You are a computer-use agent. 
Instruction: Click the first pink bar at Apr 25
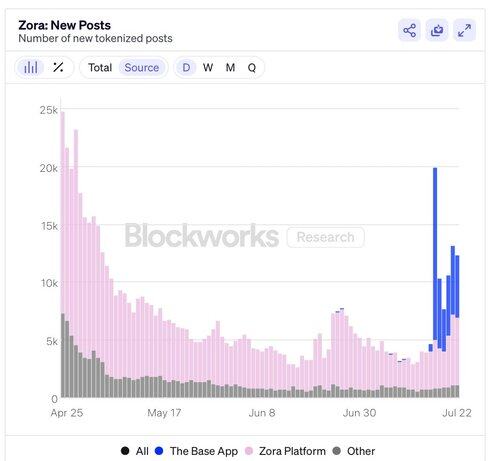[63, 212]
